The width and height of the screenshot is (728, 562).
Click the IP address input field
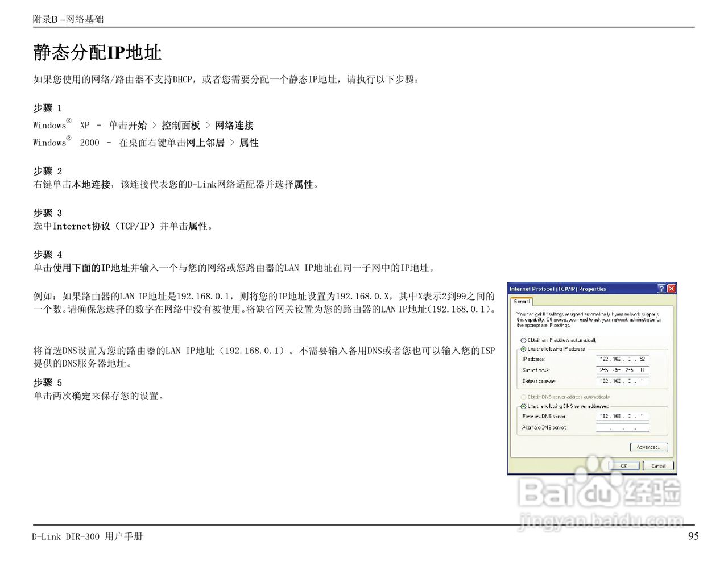[622, 359]
